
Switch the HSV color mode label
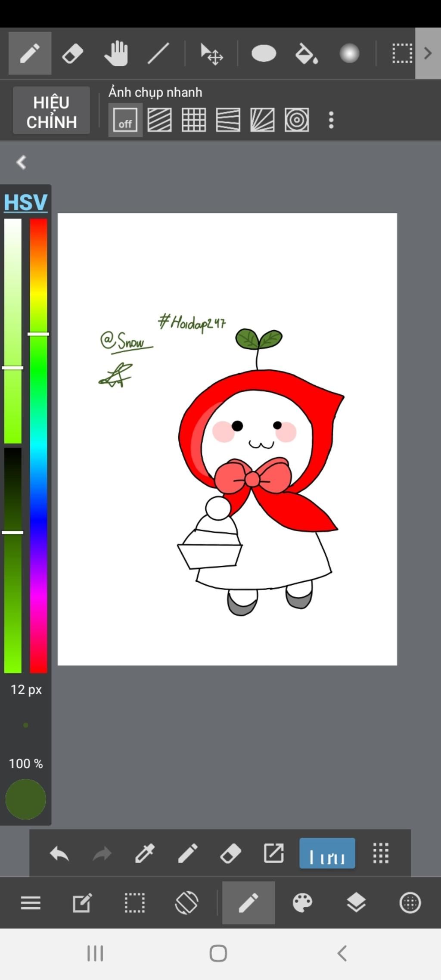(x=26, y=202)
